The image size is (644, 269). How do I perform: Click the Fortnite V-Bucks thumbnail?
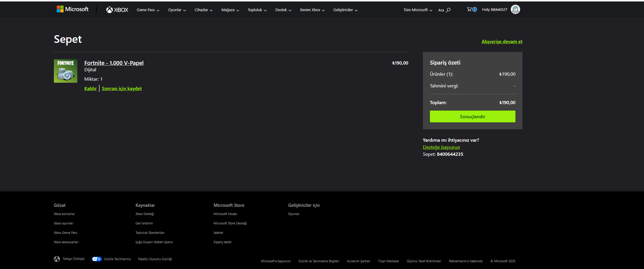[66, 71]
